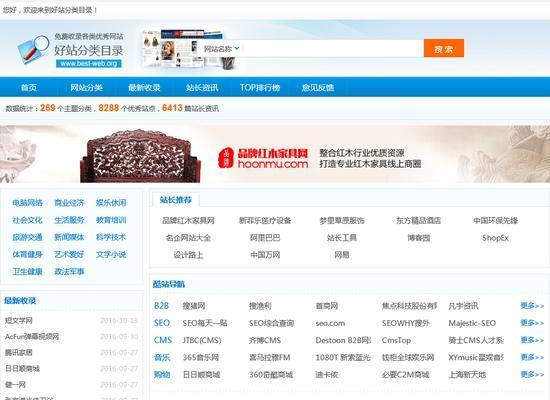Open SEO每天一贴 link
Image resolution: width=550 pixels, height=400 pixels.
(x=205, y=323)
